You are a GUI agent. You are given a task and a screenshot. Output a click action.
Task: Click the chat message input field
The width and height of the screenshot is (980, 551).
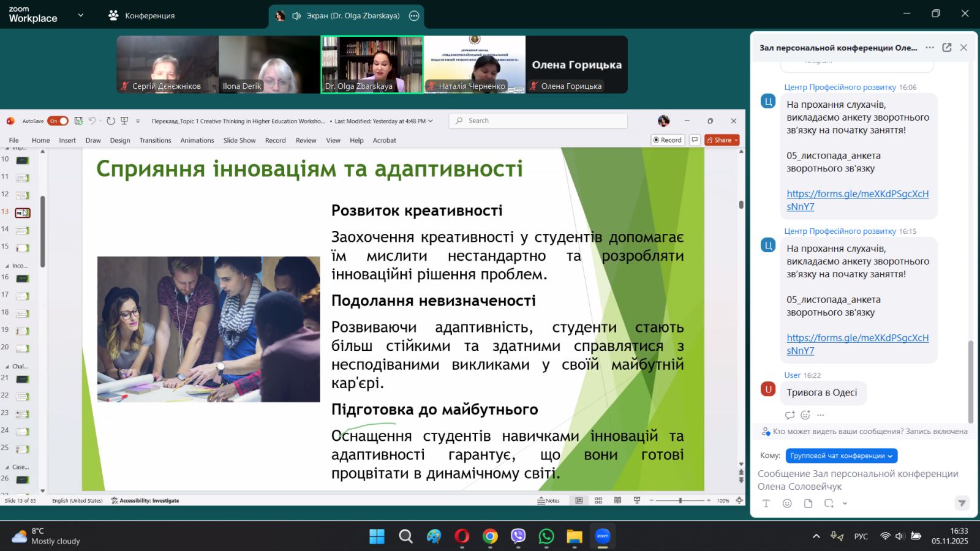[858, 479]
